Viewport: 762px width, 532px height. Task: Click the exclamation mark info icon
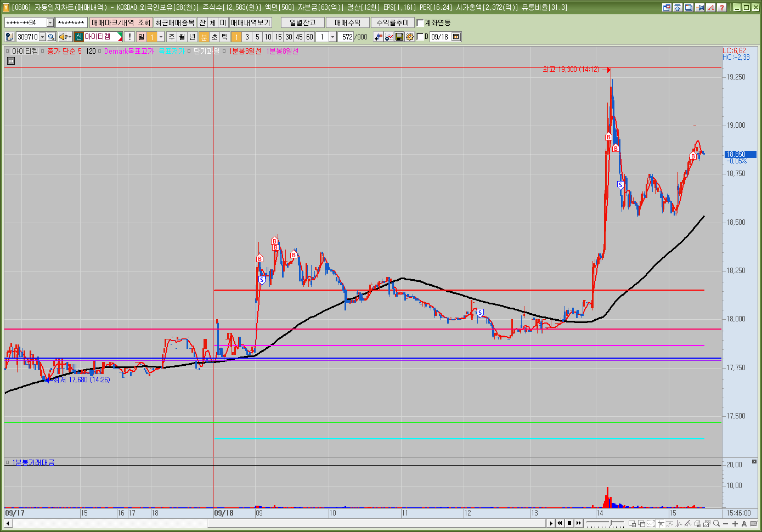[x=129, y=37]
